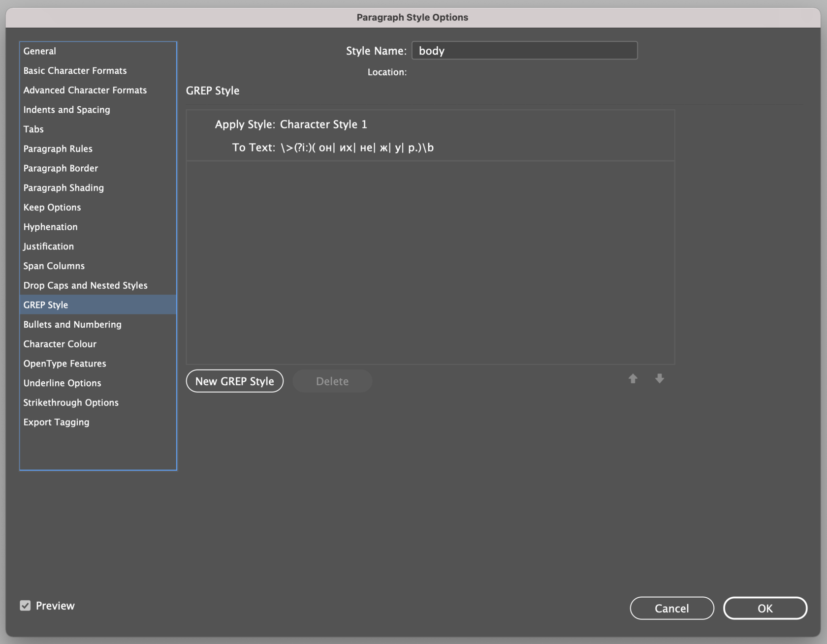Open the General category
The width and height of the screenshot is (827, 644).
40,51
